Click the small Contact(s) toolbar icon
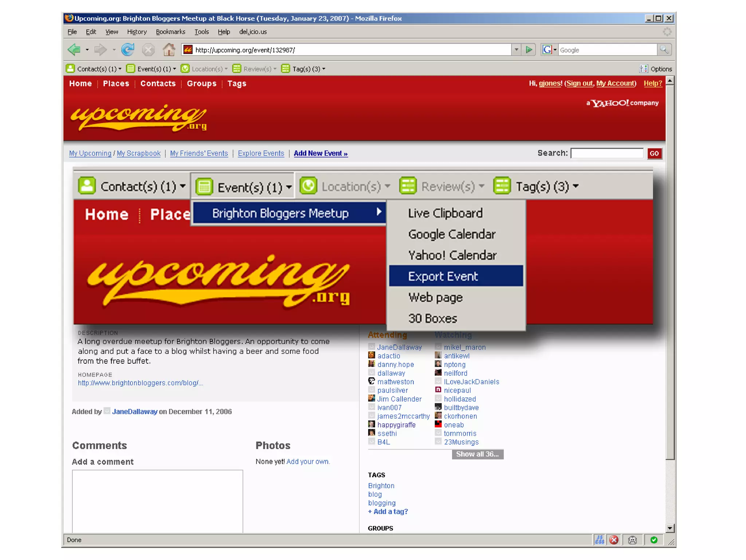 tap(70, 68)
